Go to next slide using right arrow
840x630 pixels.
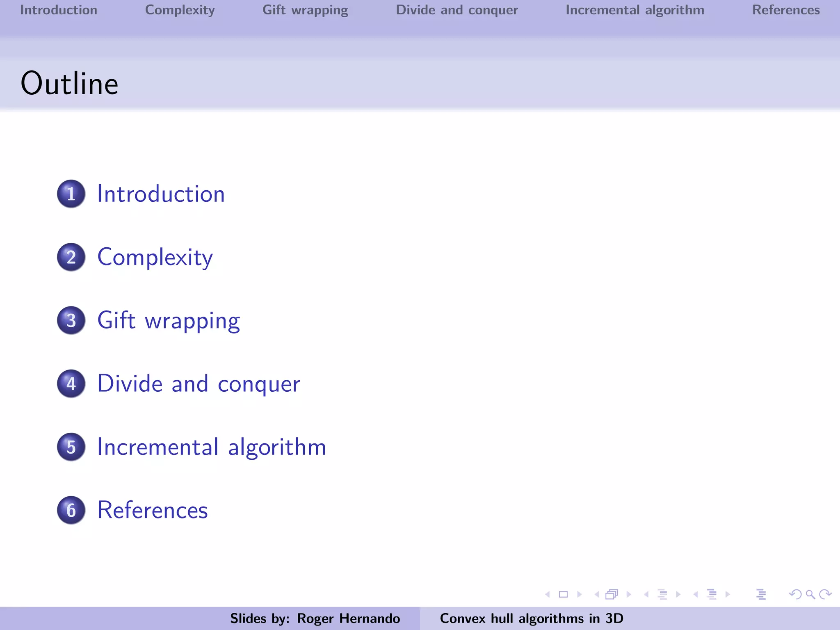[580, 594]
